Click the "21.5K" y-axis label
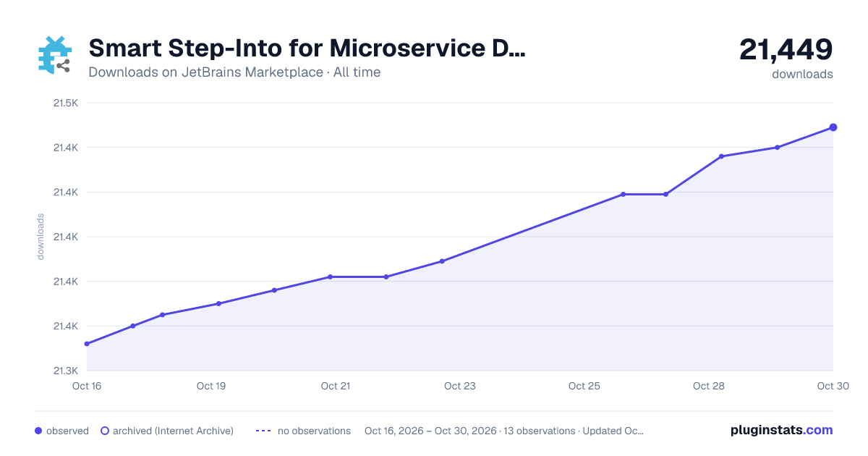This screenshot has width=868, height=456. click(x=66, y=103)
